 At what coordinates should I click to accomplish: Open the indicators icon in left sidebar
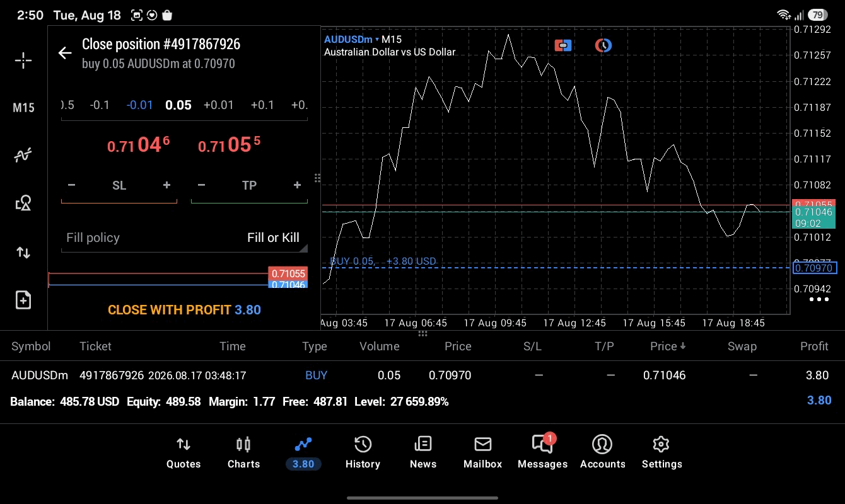tap(23, 155)
